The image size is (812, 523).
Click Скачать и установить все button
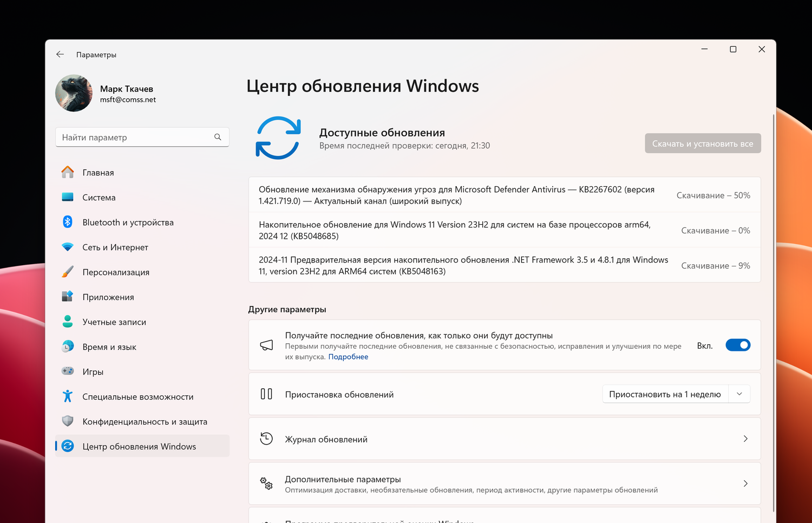pos(703,143)
